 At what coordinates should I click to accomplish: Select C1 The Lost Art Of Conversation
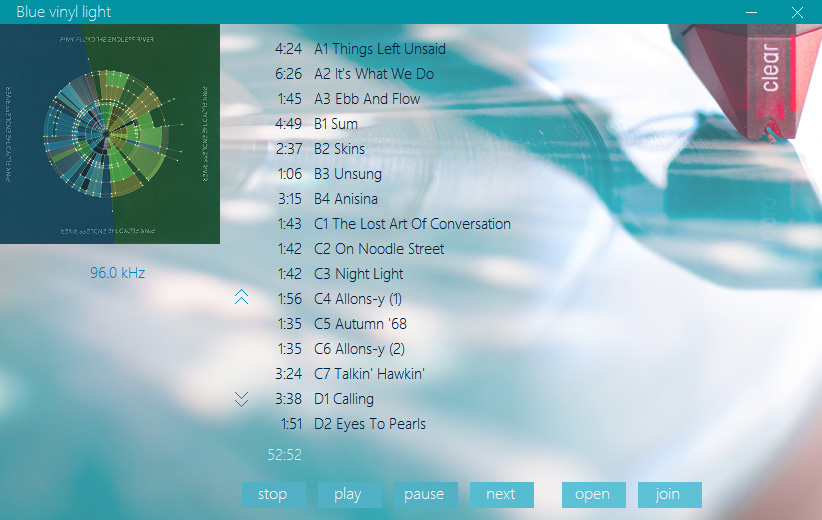[x=411, y=224]
